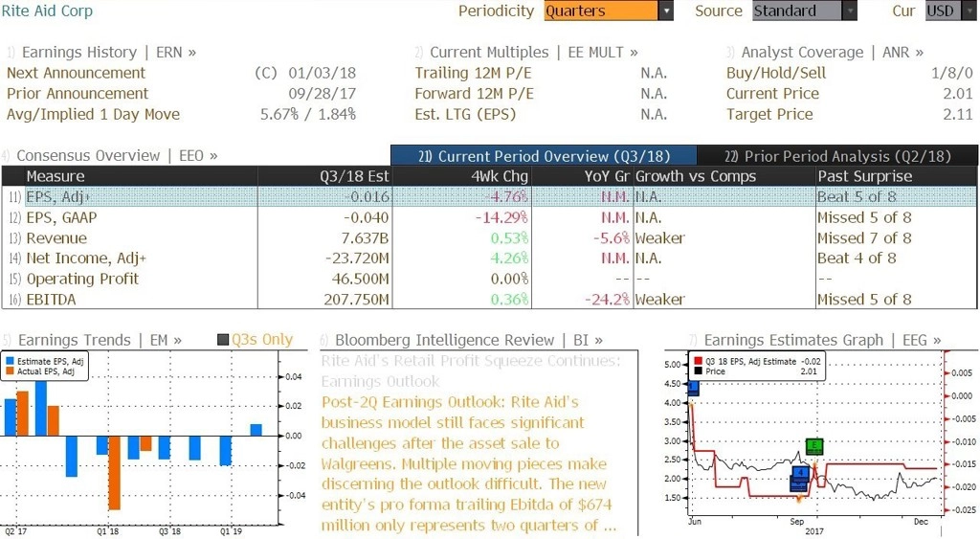Image resolution: width=980 pixels, height=539 pixels.
Task: Switch to Prior Period Analysis (Q2/18) tab
Action: click(837, 156)
